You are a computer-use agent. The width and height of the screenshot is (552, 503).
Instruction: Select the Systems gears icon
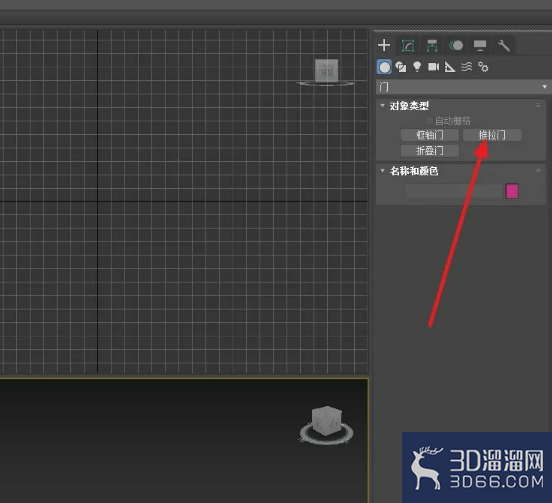pyautogui.click(x=483, y=67)
